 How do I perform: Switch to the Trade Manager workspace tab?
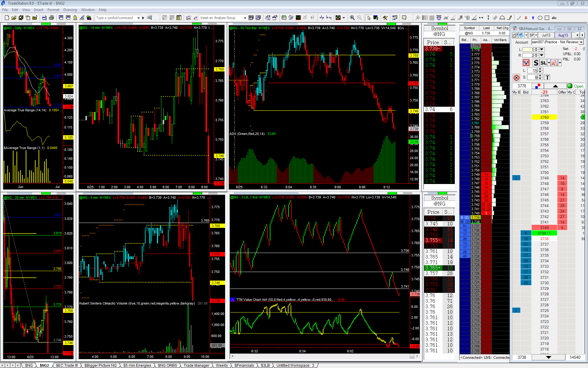point(196,365)
